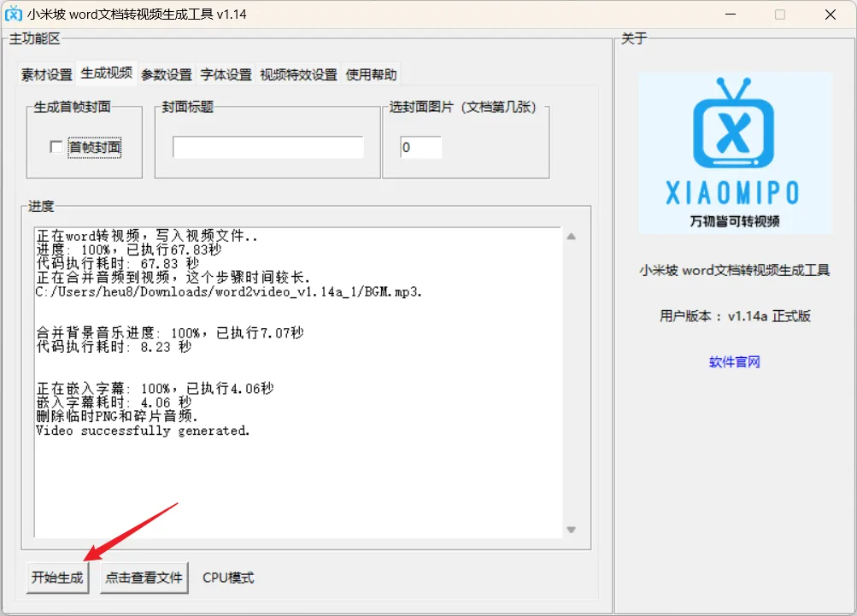The image size is (857, 616).
Task: Click the scroll down arrow in the progress log
Action: 571,530
